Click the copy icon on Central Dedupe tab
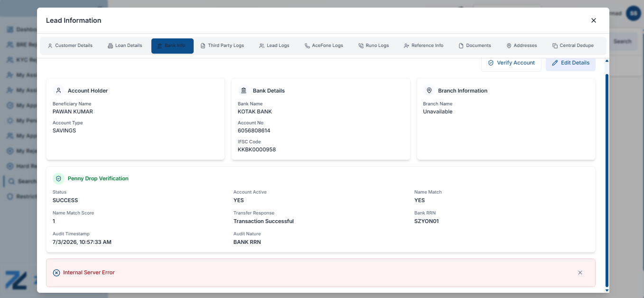 (x=555, y=46)
